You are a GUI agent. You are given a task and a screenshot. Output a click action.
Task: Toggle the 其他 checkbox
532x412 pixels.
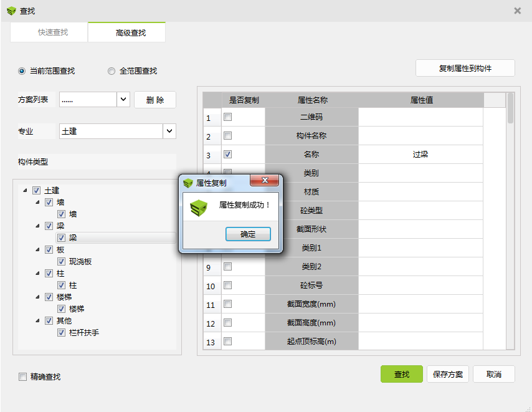49,321
